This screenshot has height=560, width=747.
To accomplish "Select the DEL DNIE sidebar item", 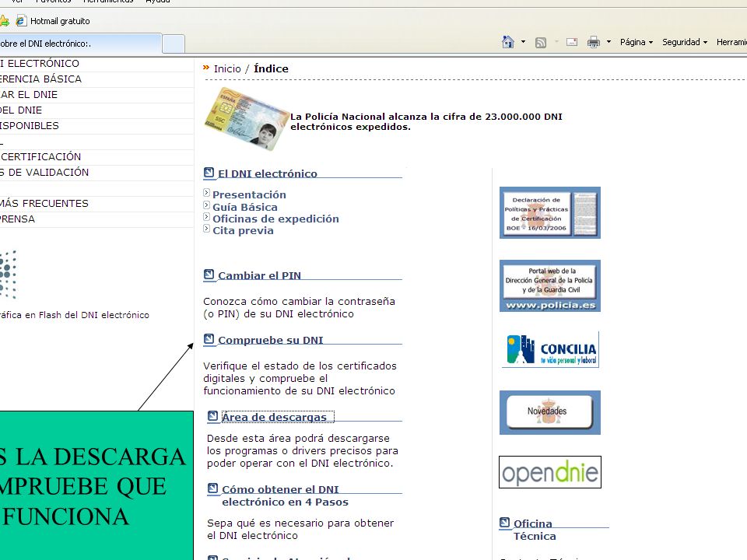I will click(21, 110).
